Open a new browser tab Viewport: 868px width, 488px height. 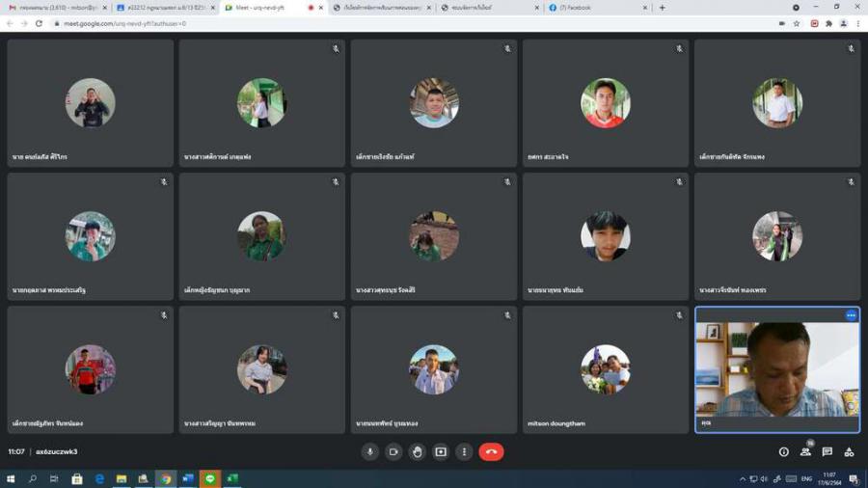(662, 8)
